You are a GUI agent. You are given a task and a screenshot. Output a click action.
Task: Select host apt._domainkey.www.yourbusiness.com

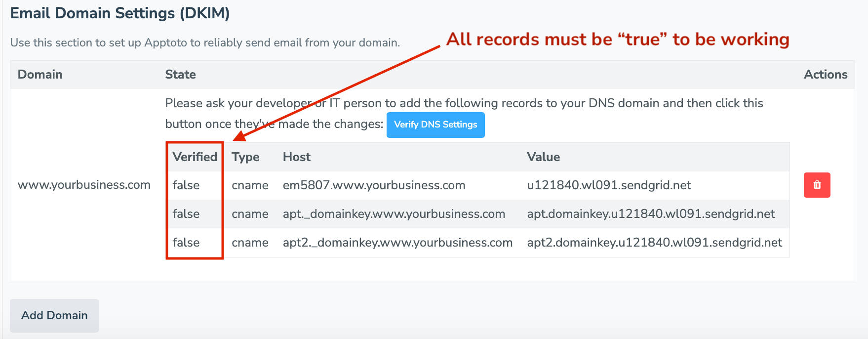click(394, 214)
